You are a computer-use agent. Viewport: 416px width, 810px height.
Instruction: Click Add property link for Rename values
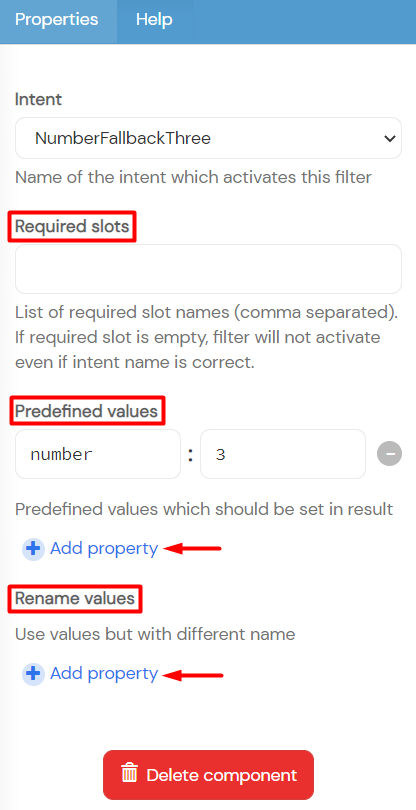104,674
